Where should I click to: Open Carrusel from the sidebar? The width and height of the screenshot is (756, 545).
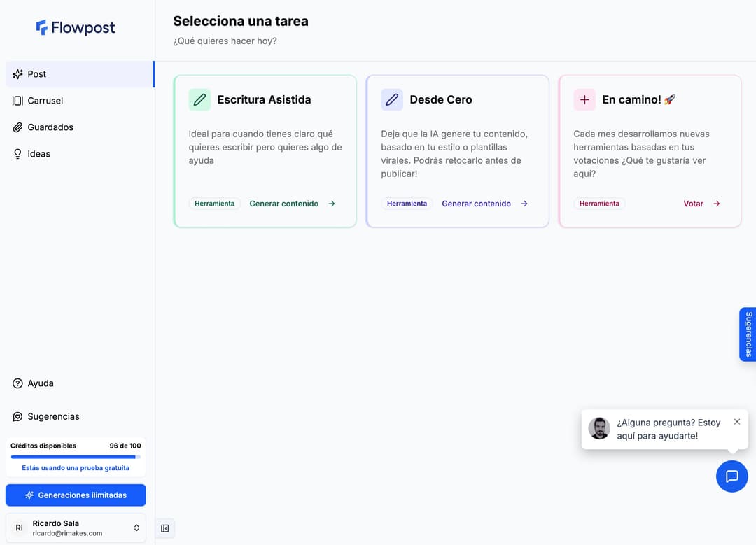click(45, 101)
